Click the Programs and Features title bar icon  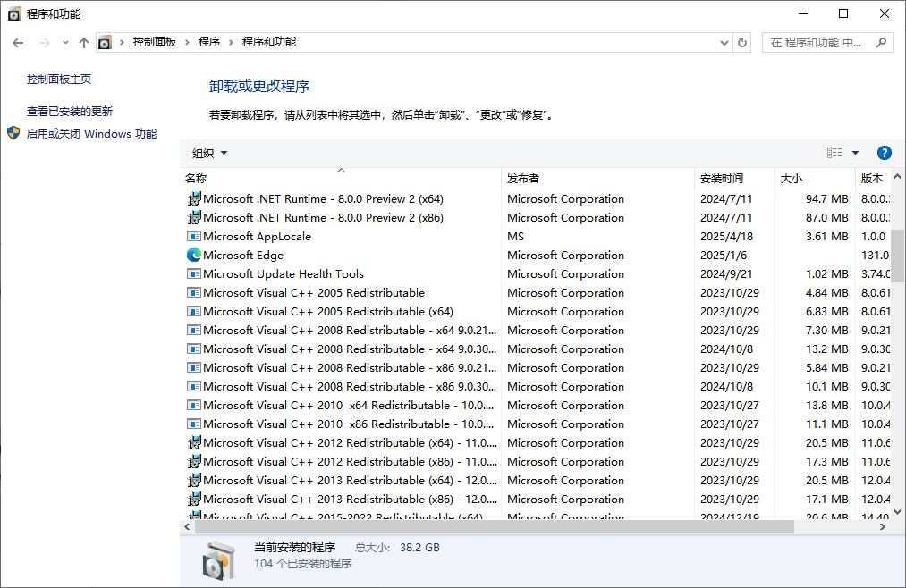click(14, 13)
